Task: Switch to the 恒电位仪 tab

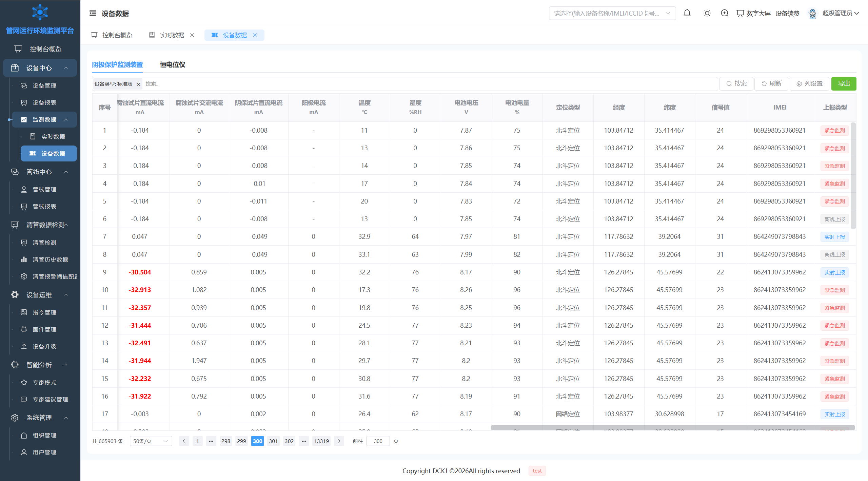Action: pos(172,64)
